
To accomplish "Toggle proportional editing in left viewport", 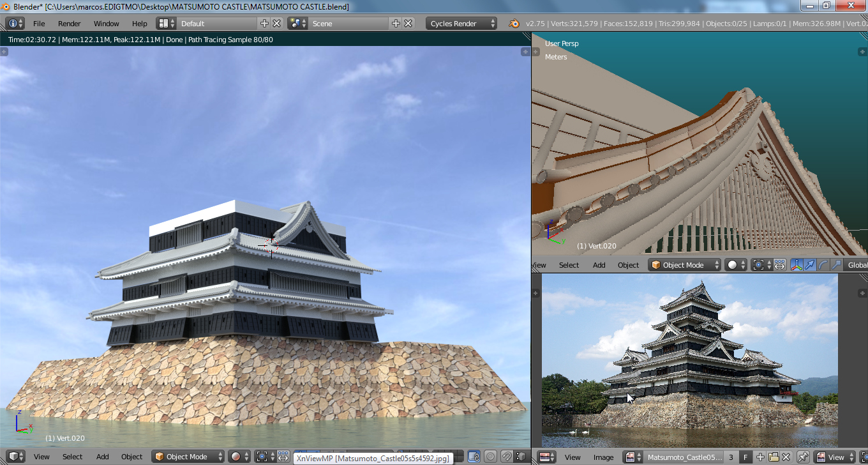I will (490, 457).
